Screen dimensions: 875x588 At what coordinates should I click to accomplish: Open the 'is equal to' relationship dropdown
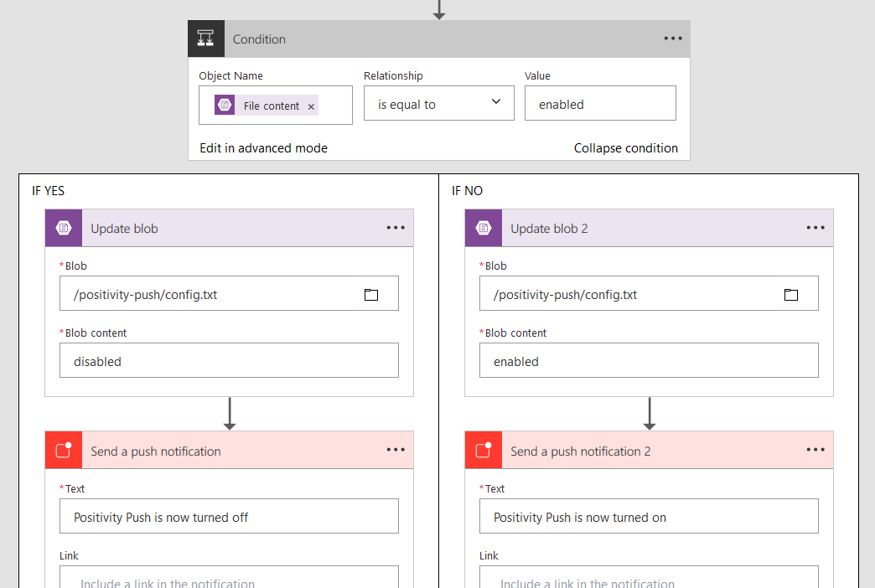tap(438, 102)
